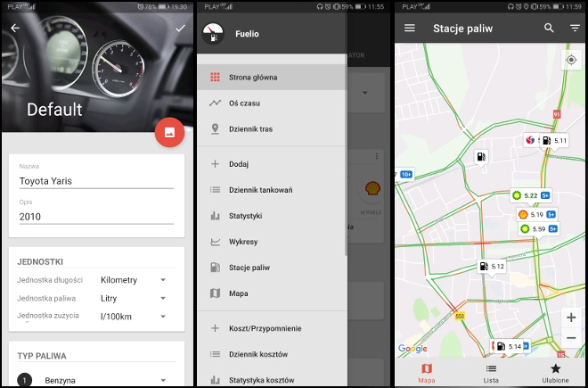Select the station marker priced 5.11

pos(555,141)
